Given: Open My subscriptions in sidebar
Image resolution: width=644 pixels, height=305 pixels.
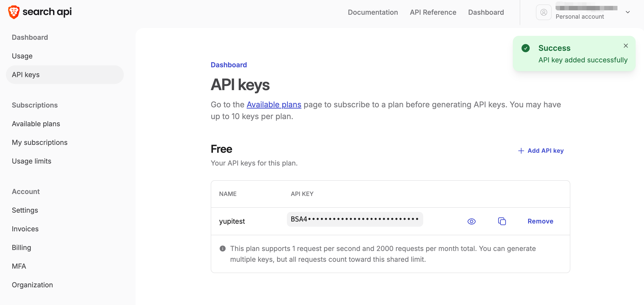Looking at the screenshot, I should 40,142.
